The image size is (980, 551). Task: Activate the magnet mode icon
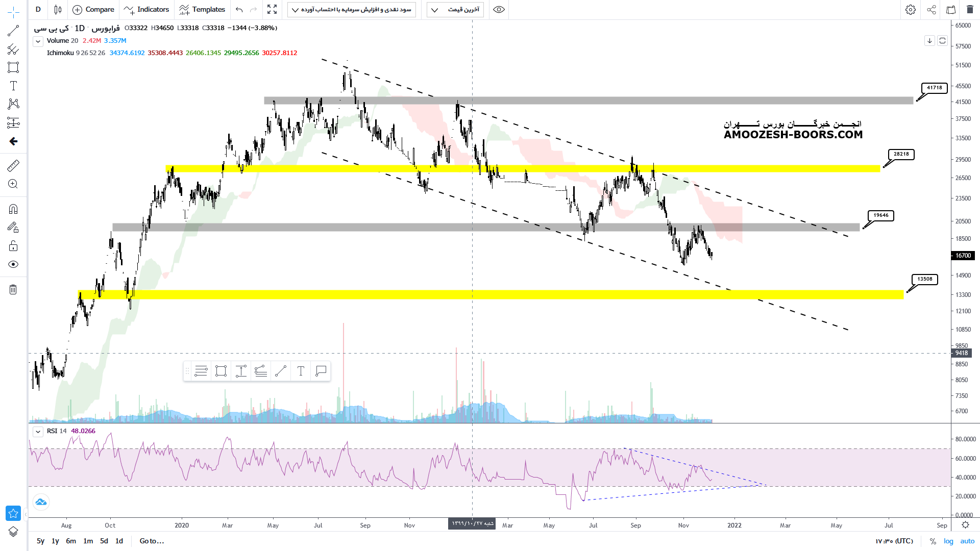13,209
